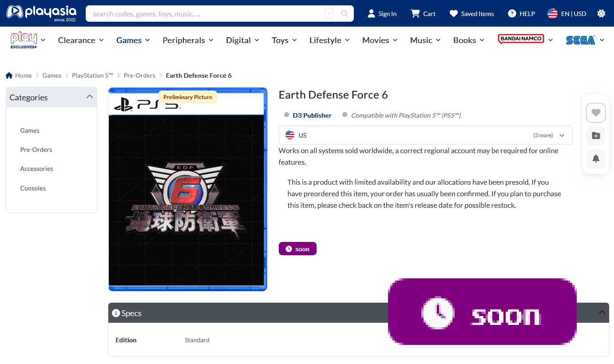614x364 pixels.
Task: Open the shopping Cart
Action: coord(423,14)
